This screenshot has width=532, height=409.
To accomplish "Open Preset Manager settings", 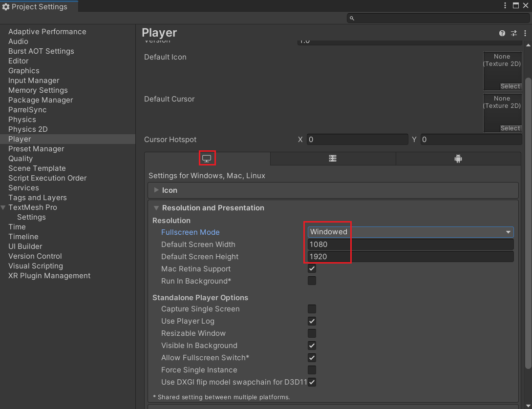I will tap(36, 149).
